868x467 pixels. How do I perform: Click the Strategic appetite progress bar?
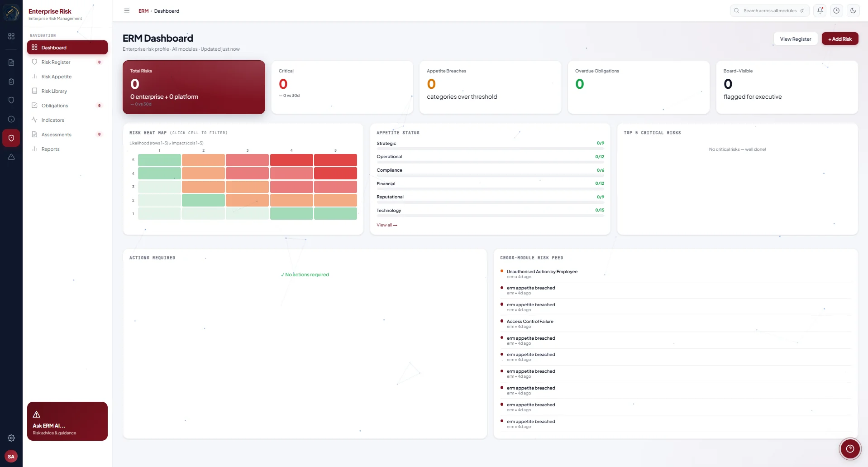click(490, 148)
